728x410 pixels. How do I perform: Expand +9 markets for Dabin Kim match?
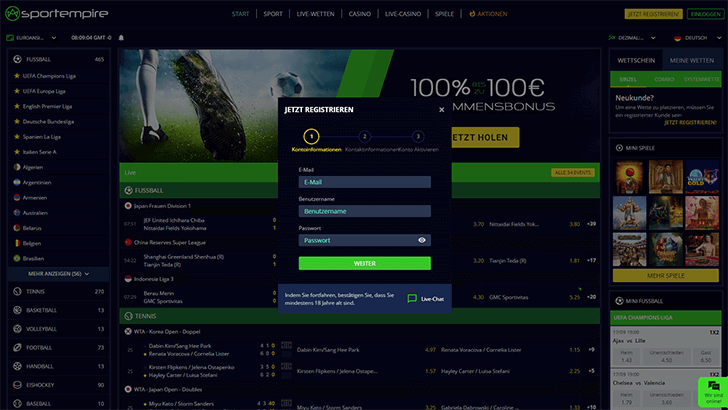tap(591, 350)
